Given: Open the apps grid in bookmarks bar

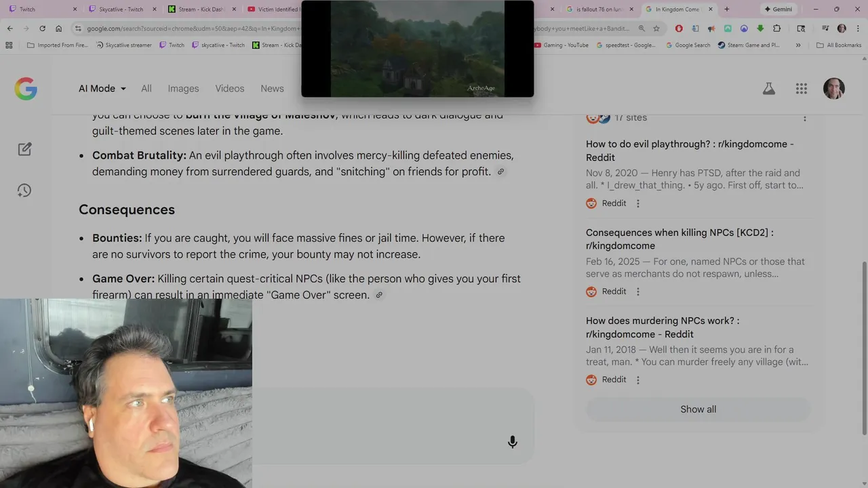Looking at the screenshot, I should pos(9,45).
